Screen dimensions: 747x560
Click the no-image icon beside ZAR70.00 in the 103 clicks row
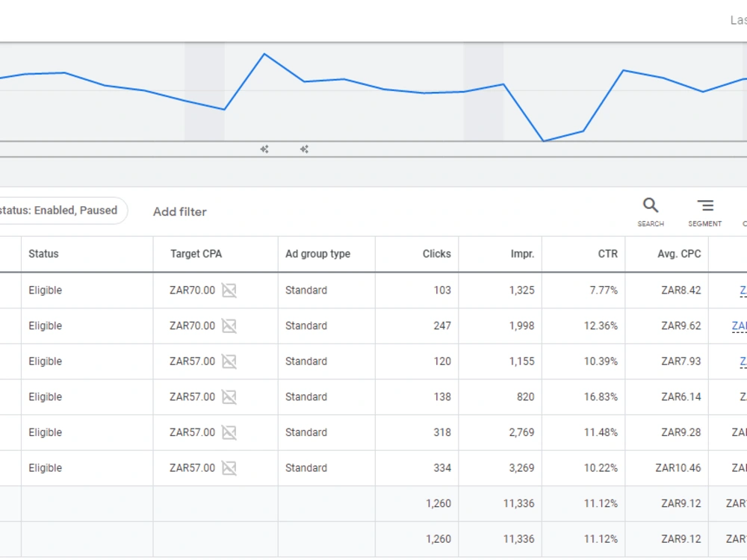[229, 290]
